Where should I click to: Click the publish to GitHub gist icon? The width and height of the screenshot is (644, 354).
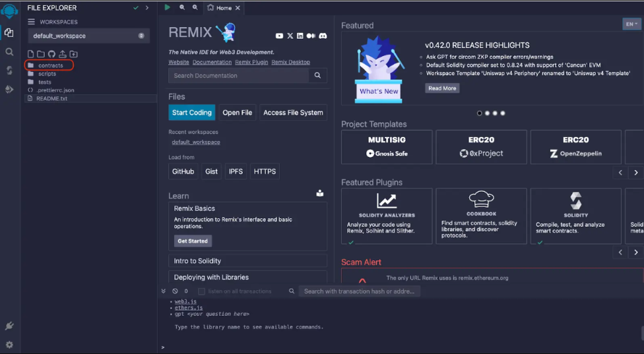(x=51, y=54)
